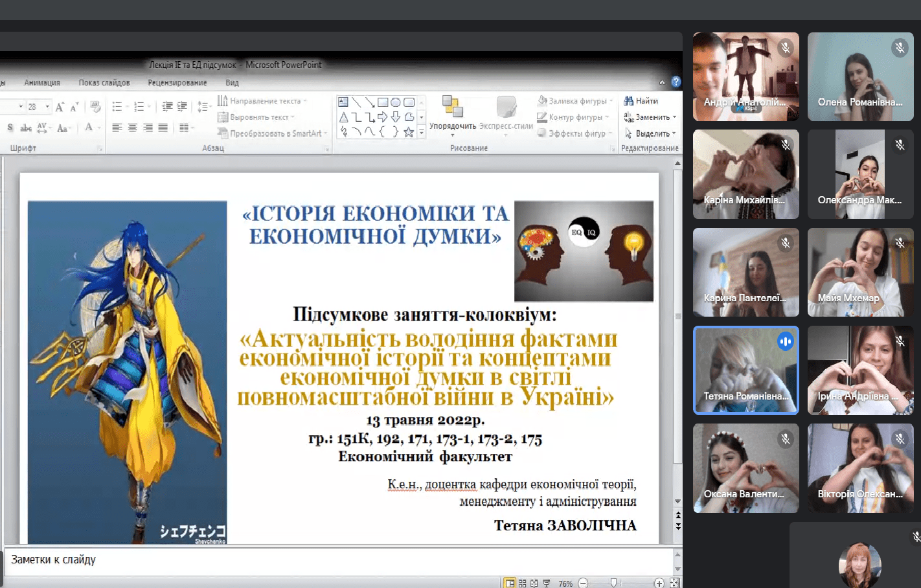Click the Найти button
The height and width of the screenshot is (588, 921).
click(x=641, y=101)
